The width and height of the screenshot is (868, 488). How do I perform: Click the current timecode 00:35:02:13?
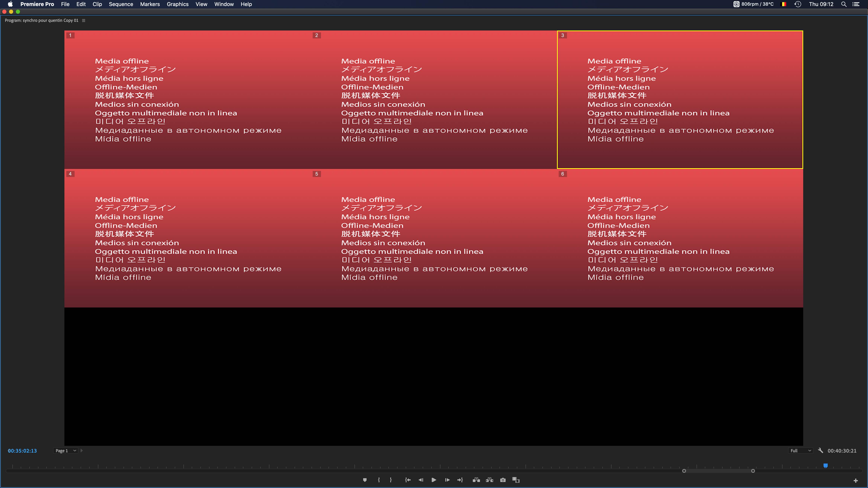(x=22, y=451)
